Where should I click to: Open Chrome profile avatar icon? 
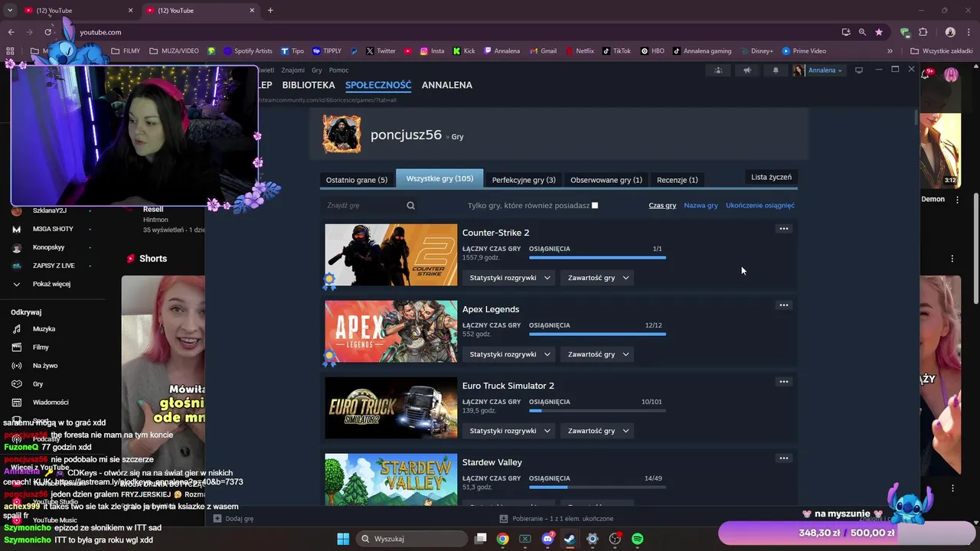pos(950,32)
